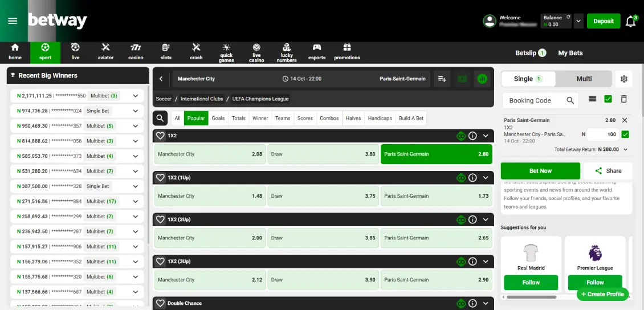
Task: Open the hamburger menu
Action: (x=13, y=21)
